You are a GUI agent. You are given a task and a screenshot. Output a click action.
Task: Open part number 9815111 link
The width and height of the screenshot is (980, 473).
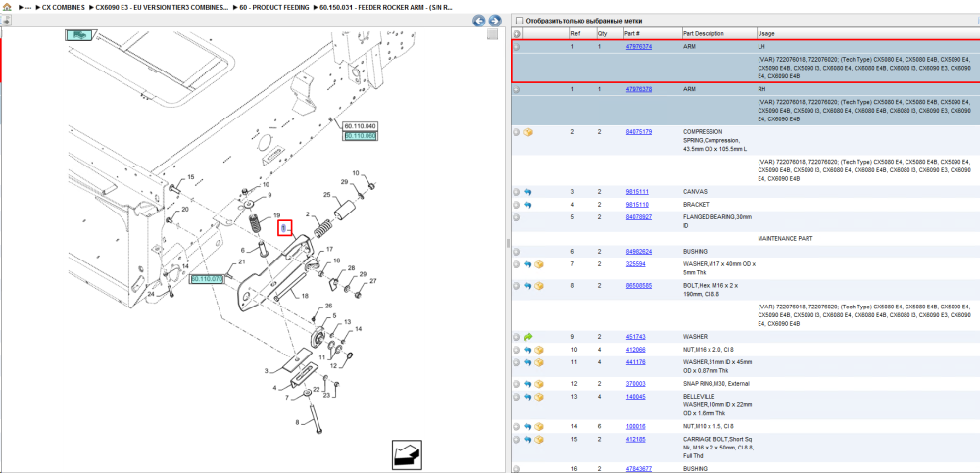click(x=636, y=192)
